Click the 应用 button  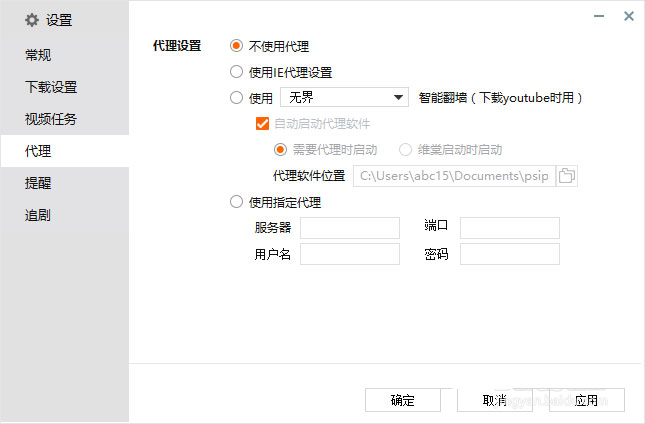587,400
